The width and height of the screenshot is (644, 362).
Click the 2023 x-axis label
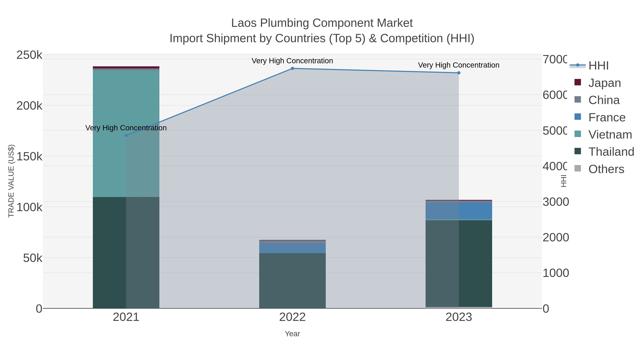459,317
